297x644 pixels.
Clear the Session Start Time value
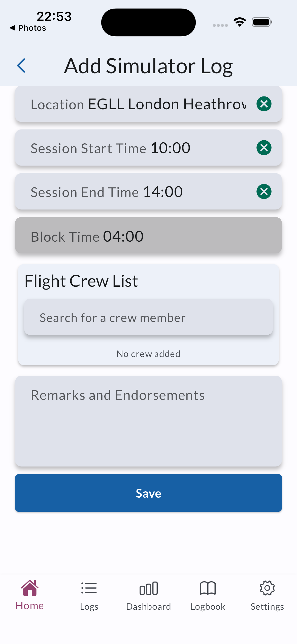click(x=264, y=148)
